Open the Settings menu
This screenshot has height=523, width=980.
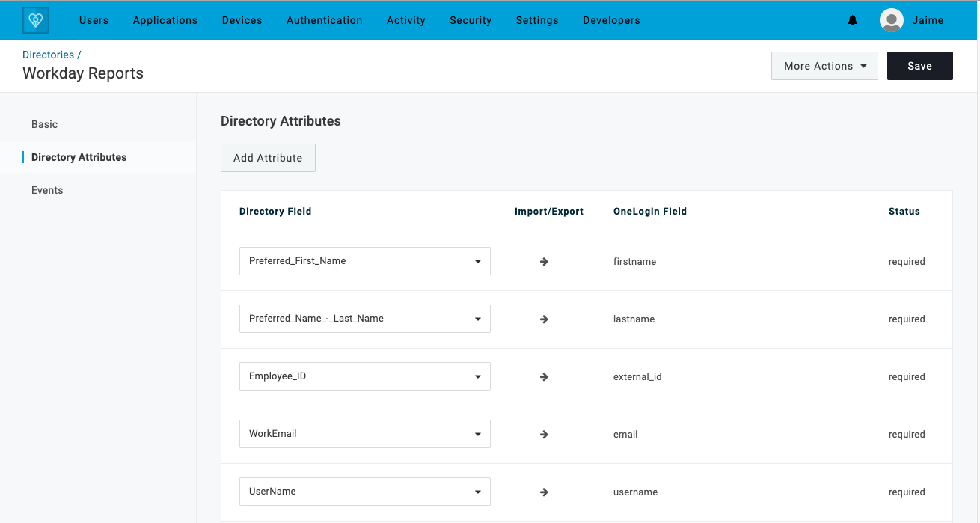coord(536,20)
